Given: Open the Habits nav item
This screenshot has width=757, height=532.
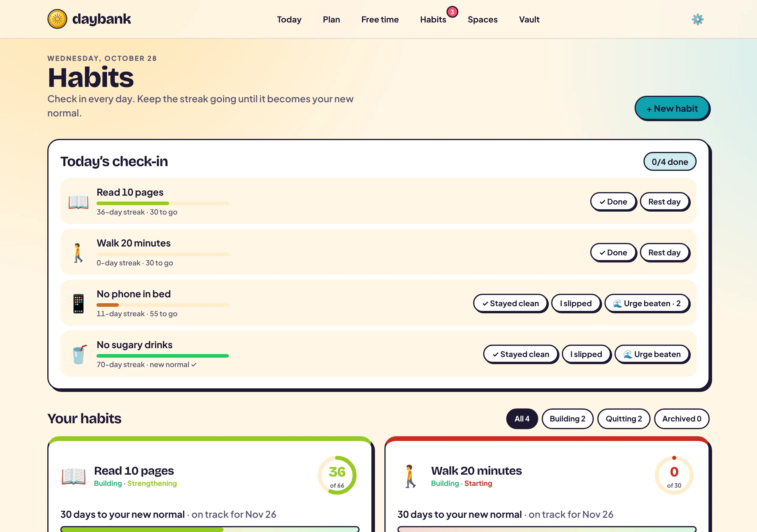Looking at the screenshot, I should (x=433, y=20).
